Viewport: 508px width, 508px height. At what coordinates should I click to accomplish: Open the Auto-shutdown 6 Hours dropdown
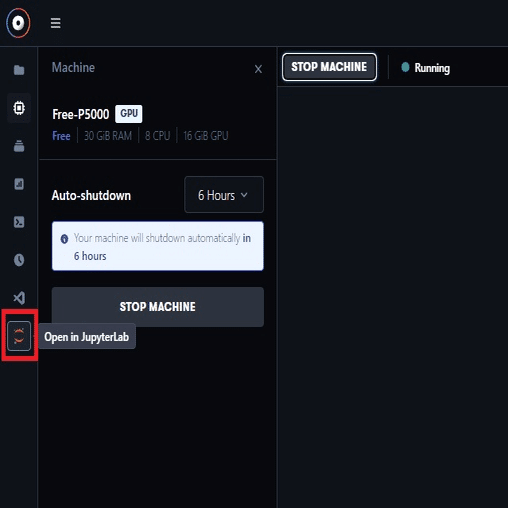coord(224,195)
